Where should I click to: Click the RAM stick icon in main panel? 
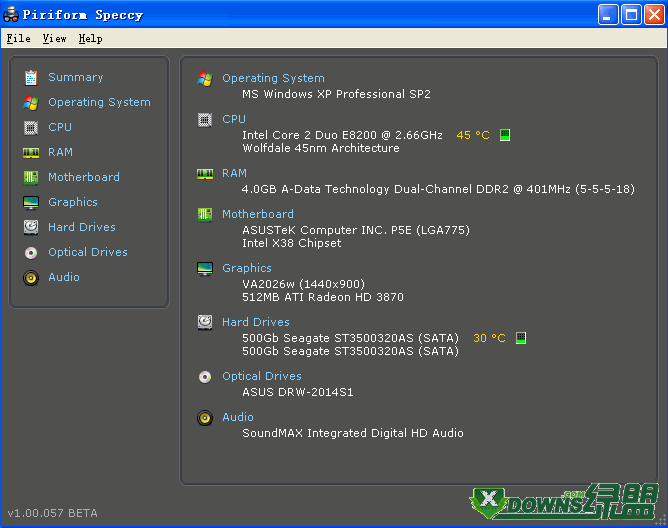205,173
